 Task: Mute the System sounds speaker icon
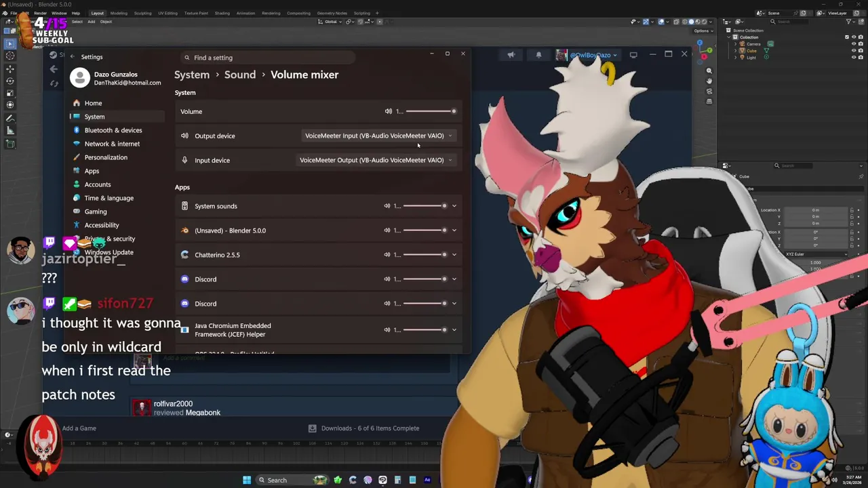(387, 206)
